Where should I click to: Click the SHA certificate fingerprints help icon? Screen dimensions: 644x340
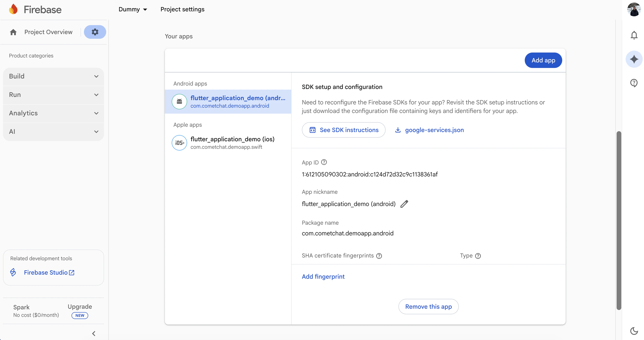379,256
